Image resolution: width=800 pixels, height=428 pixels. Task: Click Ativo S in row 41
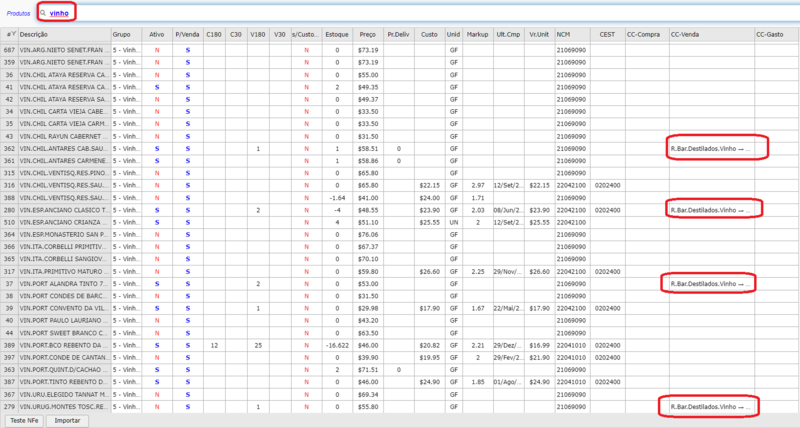tap(157, 87)
